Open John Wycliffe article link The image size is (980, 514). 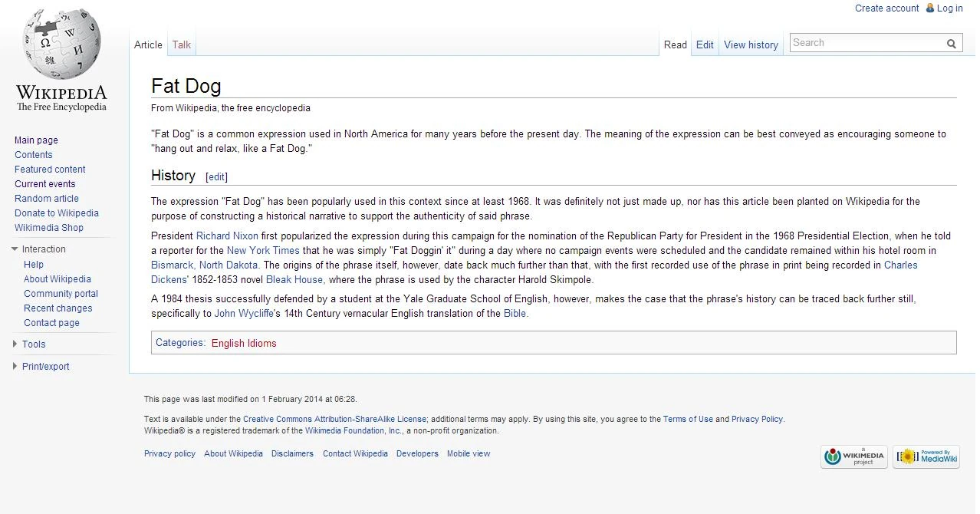(x=244, y=314)
